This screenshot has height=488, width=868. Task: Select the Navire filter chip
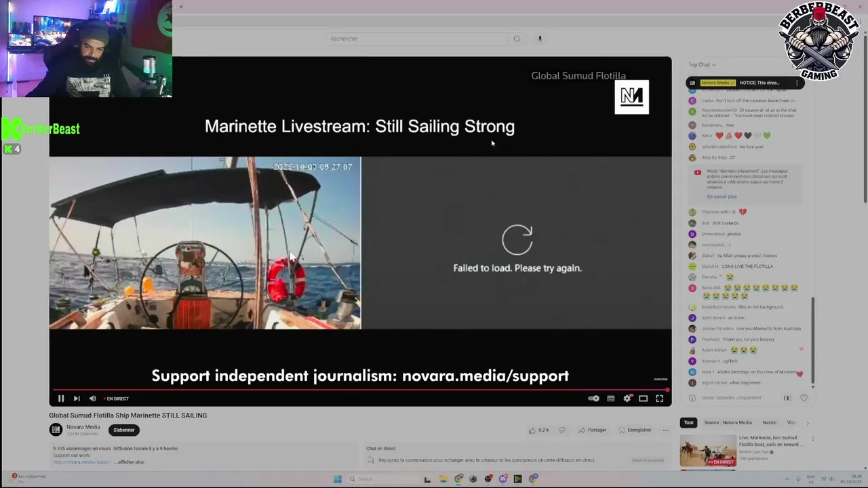(769, 422)
